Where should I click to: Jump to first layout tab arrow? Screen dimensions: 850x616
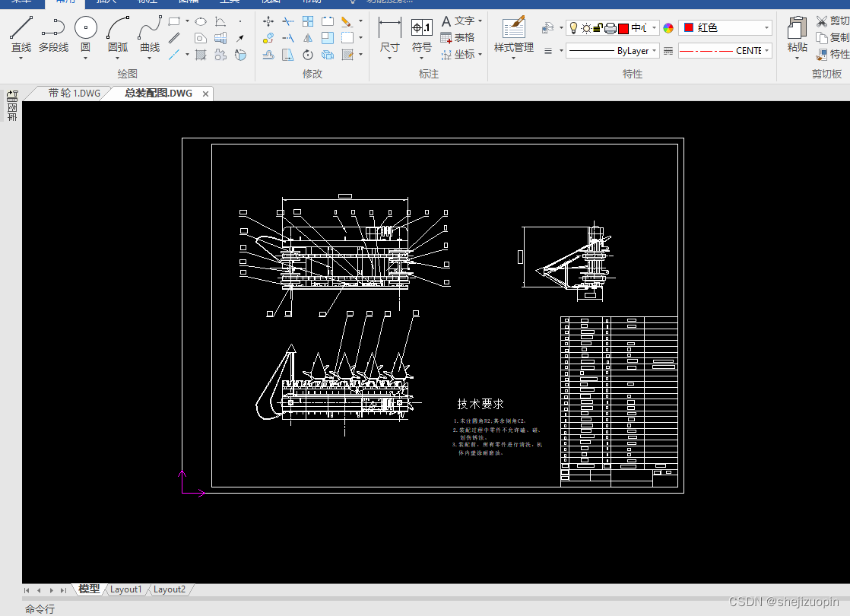(x=27, y=590)
